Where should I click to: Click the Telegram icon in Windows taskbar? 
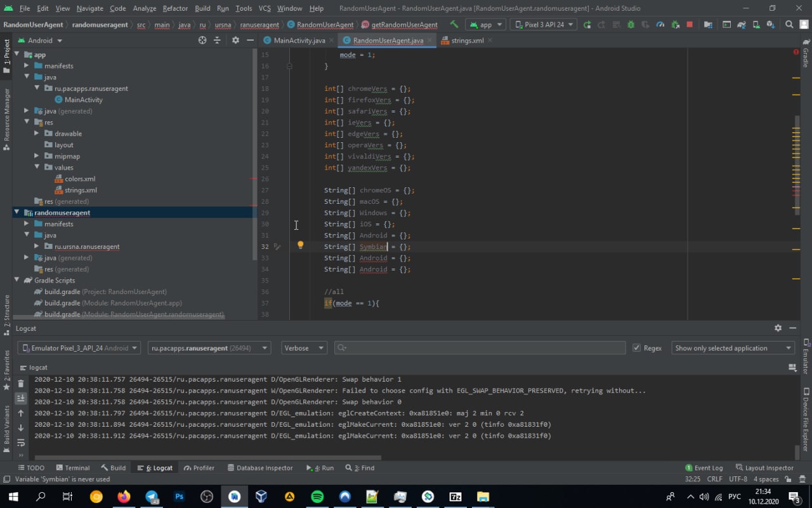[152, 497]
